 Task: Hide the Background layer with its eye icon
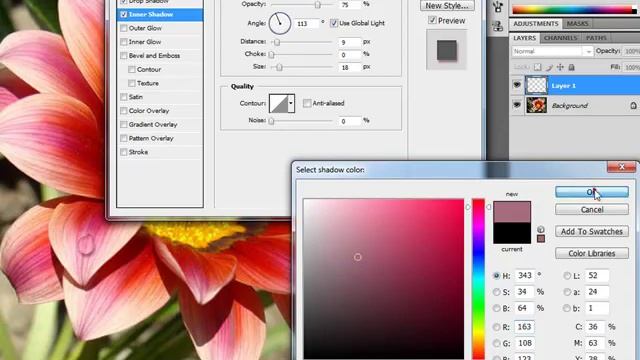click(517, 105)
